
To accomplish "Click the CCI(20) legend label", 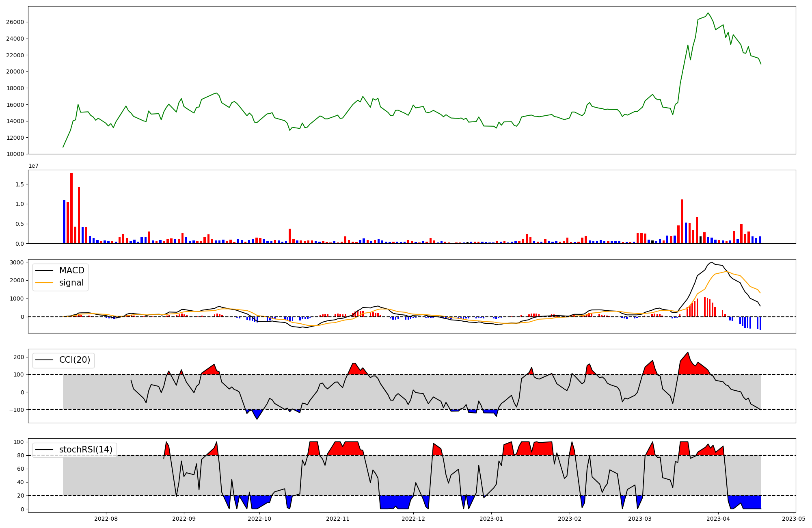I will (75, 360).
